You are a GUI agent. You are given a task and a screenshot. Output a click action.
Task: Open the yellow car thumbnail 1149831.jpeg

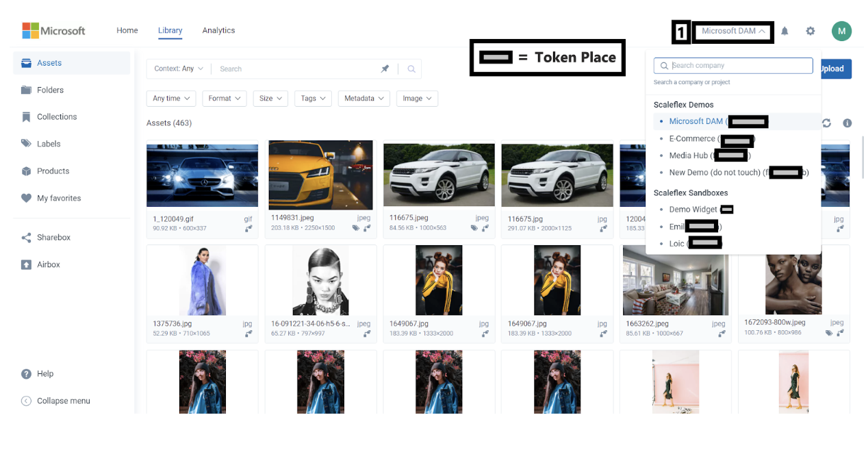[x=320, y=175]
